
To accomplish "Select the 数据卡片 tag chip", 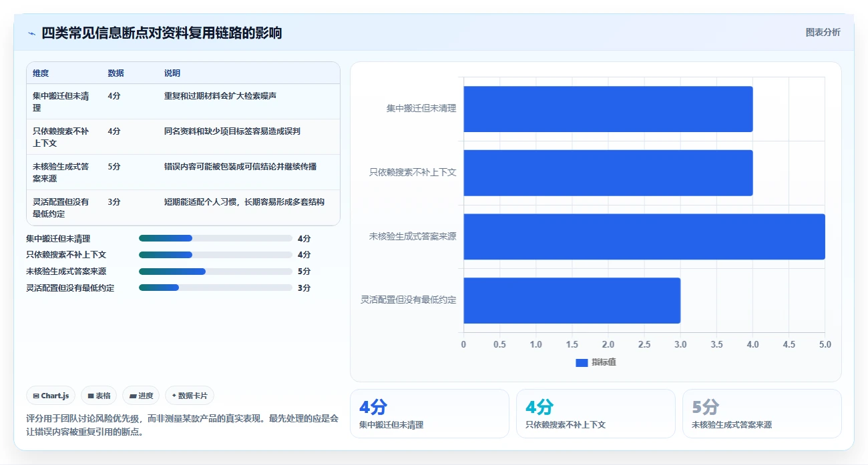I will point(190,396).
